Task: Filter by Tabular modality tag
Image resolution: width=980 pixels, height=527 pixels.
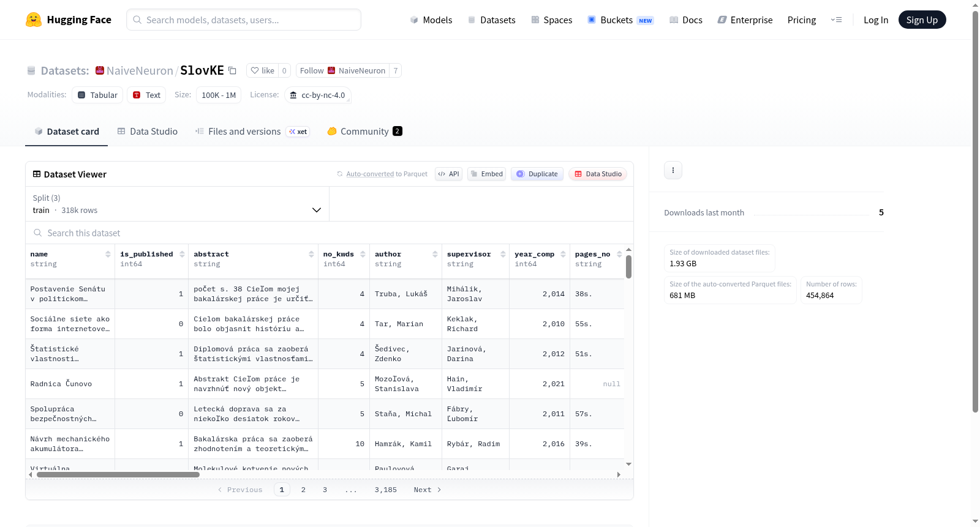Action: pos(97,95)
